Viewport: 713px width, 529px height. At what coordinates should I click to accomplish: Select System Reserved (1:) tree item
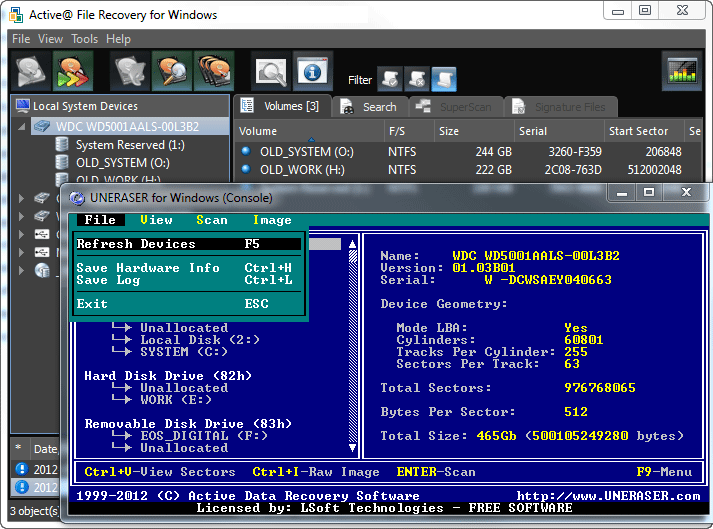pos(130,145)
